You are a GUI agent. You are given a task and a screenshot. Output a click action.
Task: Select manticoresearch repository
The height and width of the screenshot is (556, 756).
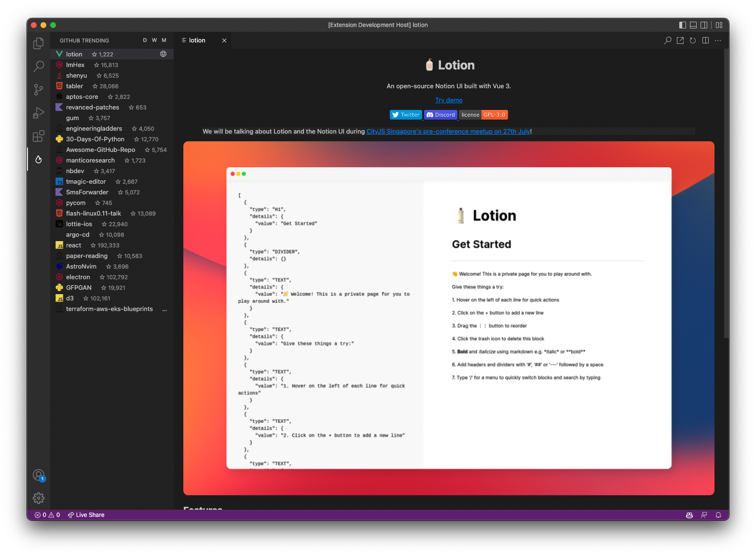(112, 160)
